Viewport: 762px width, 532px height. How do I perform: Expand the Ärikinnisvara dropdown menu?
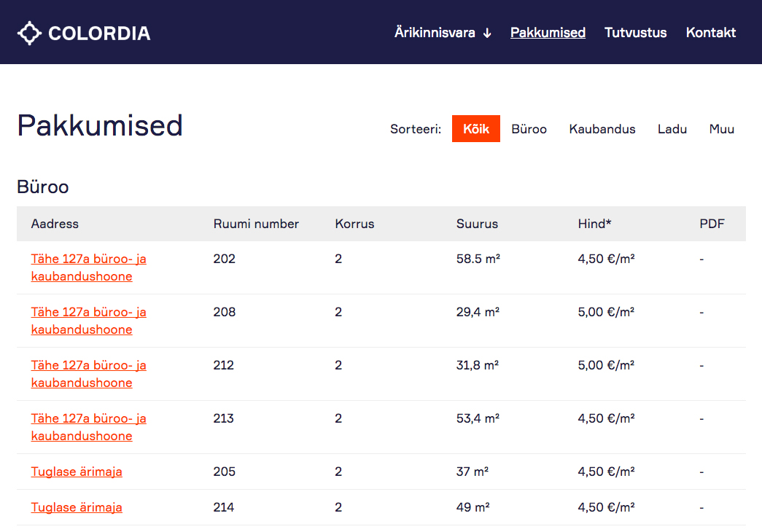[x=443, y=33]
